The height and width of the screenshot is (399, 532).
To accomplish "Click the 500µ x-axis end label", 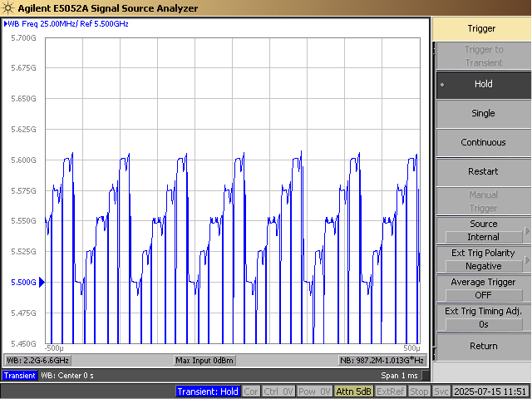I will (x=411, y=348).
